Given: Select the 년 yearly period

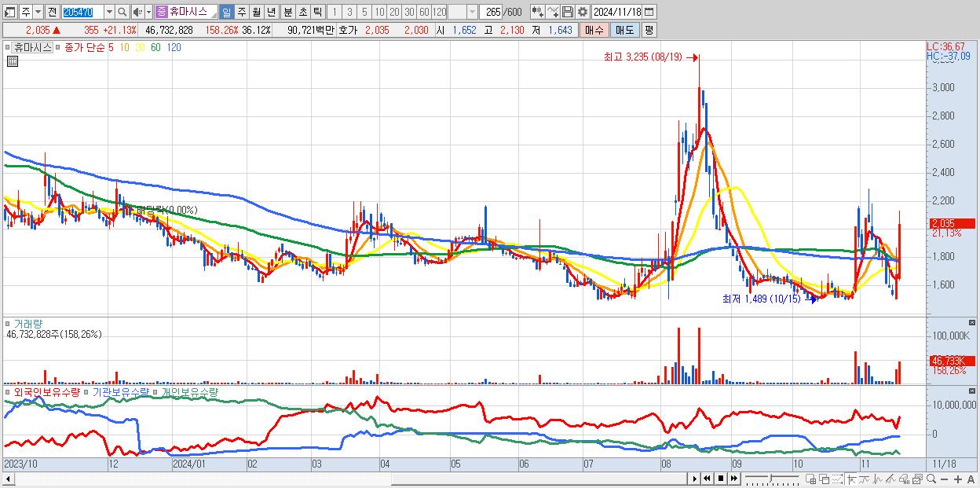Looking at the screenshot, I should [x=271, y=12].
